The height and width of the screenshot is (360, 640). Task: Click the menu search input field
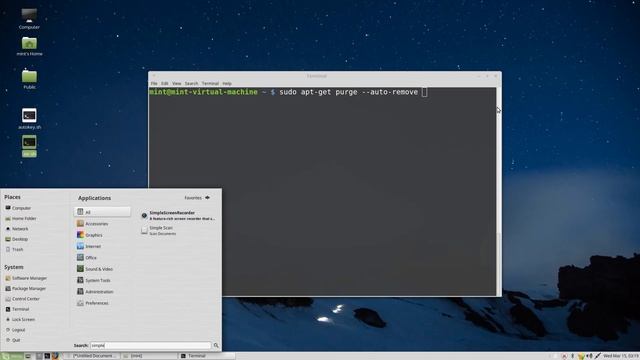(x=151, y=346)
